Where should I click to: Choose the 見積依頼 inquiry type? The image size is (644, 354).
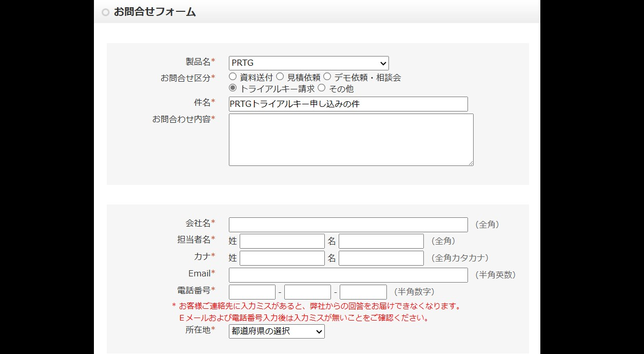(280, 77)
